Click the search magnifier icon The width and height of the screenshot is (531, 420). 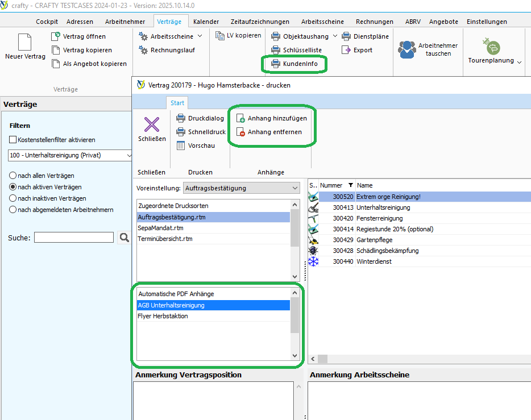point(124,238)
